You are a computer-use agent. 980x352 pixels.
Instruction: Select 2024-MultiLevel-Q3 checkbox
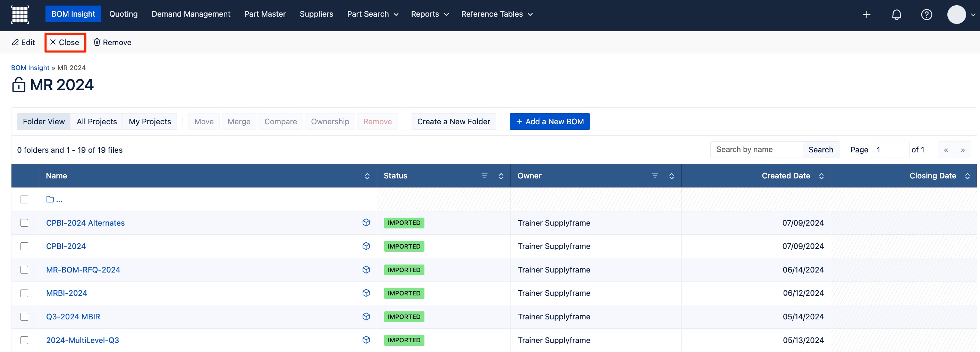click(24, 340)
